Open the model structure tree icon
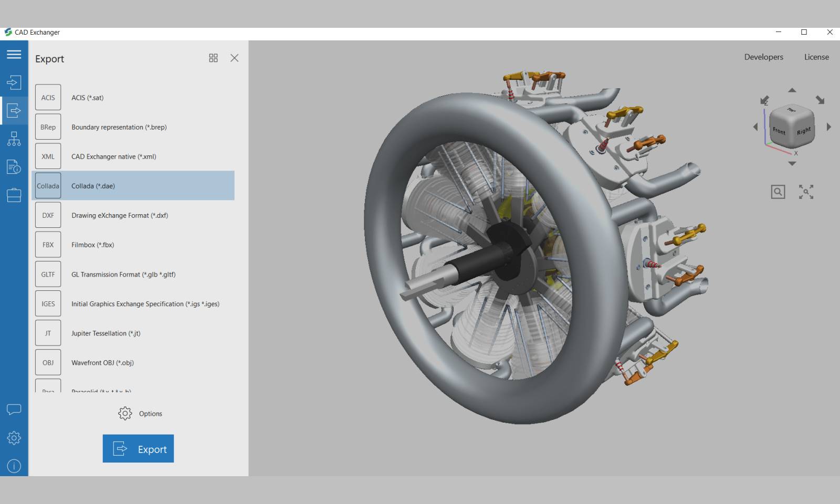The width and height of the screenshot is (840, 504). pyautogui.click(x=14, y=139)
